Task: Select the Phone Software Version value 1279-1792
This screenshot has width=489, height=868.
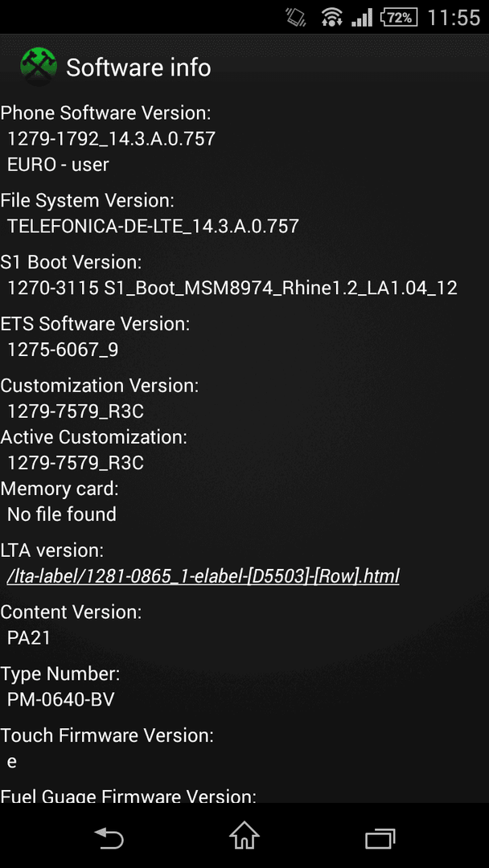Action: (x=111, y=138)
